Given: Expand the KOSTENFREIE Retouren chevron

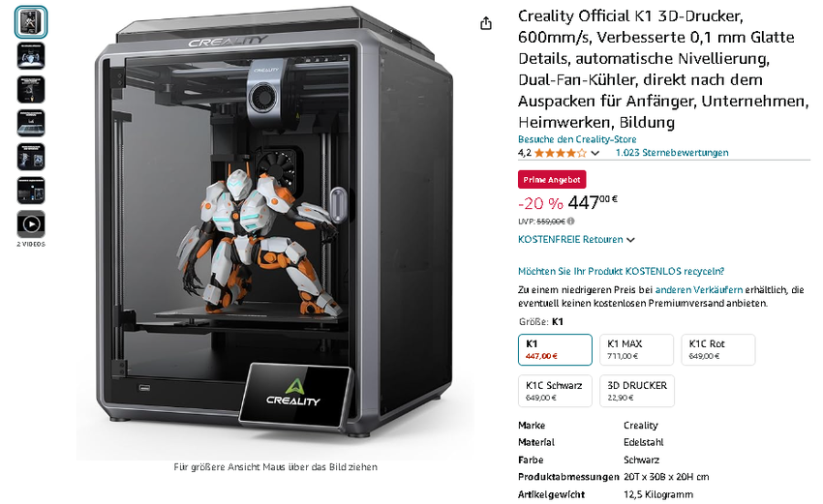Looking at the screenshot, I should (630, 240).
